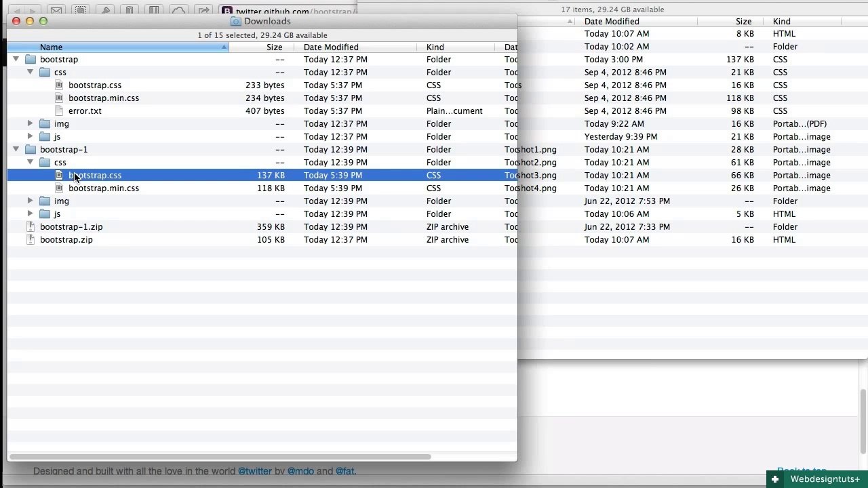Expand the img folder dated 12:39 PM
The image size is (868, 488).
[x=30, y=201]
